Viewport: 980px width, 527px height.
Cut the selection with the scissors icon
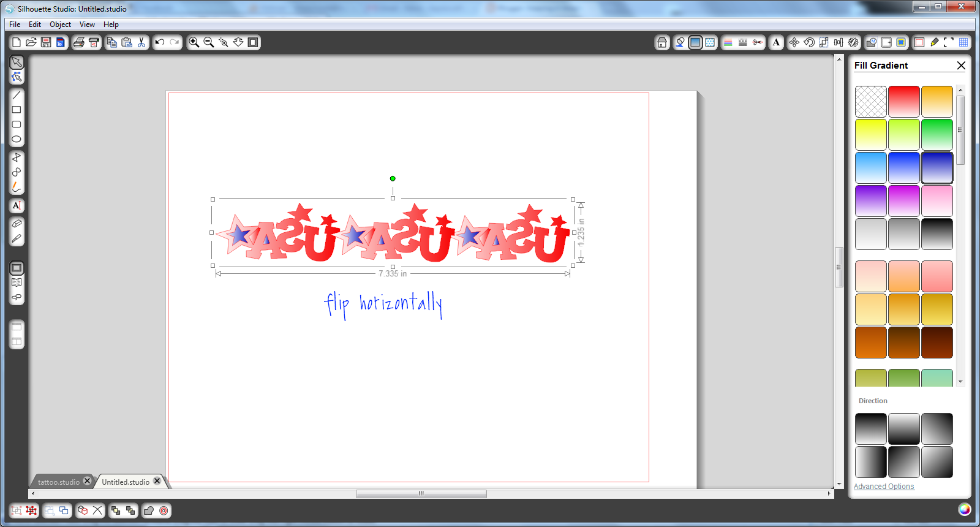pos(141,42)
